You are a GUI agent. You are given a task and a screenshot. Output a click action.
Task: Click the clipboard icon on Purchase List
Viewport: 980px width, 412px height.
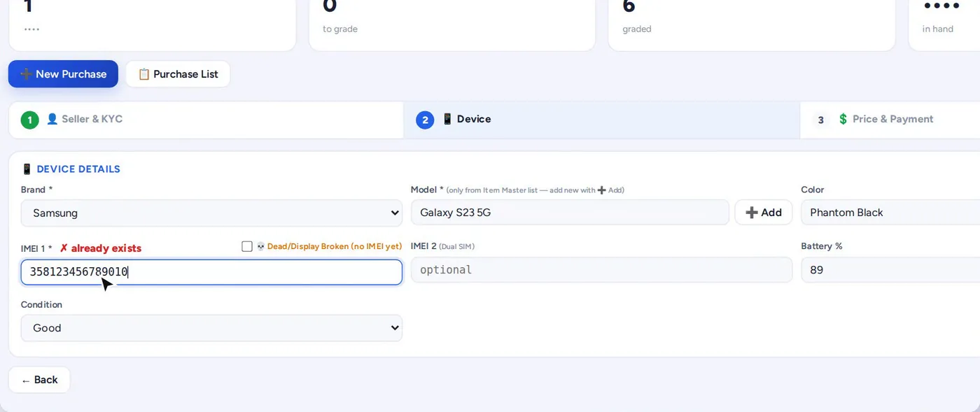143,74
